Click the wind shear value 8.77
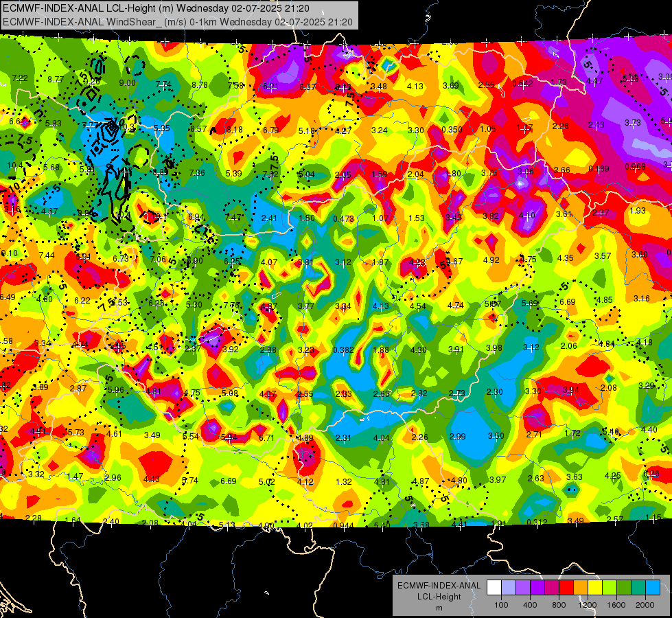The image size is (672, 618). 56,80
